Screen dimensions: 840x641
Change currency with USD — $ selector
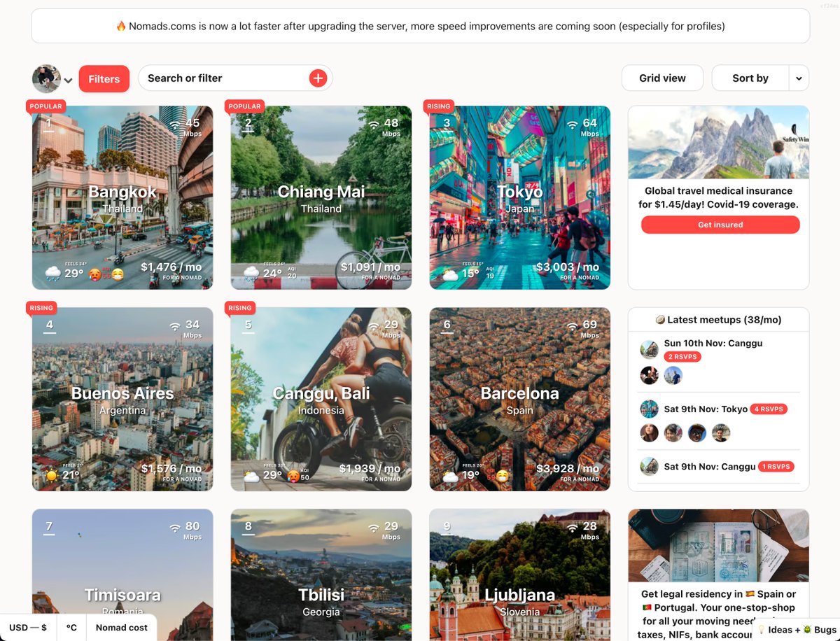(28, 628)
